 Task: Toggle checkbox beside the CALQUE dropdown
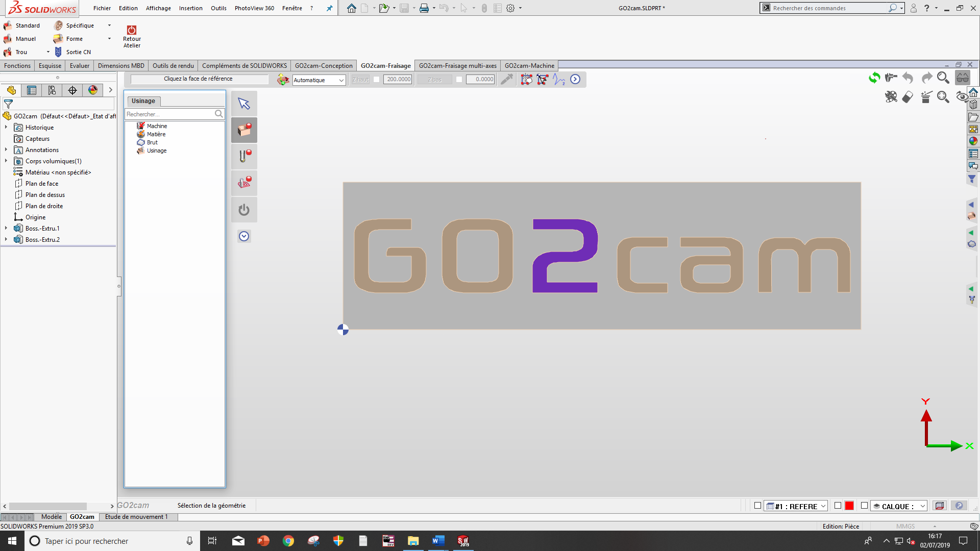pos(864,506)
